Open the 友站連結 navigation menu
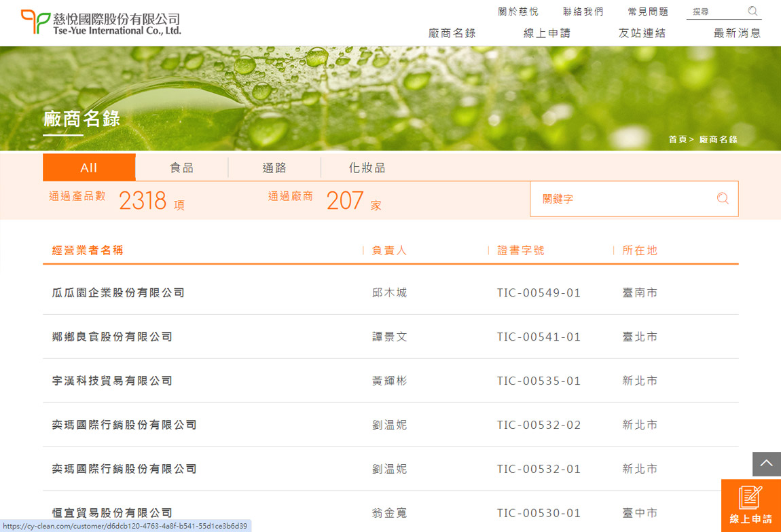This screenshot has width=781, height=532. 642,33
